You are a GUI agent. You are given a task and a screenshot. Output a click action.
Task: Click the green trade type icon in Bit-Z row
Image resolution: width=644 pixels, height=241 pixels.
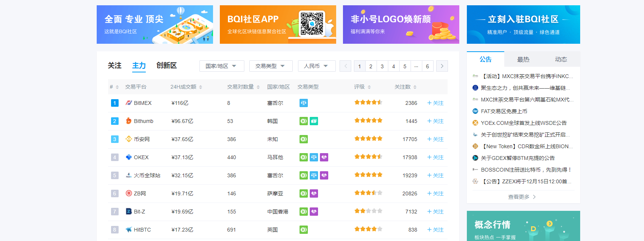coord(304,212)
